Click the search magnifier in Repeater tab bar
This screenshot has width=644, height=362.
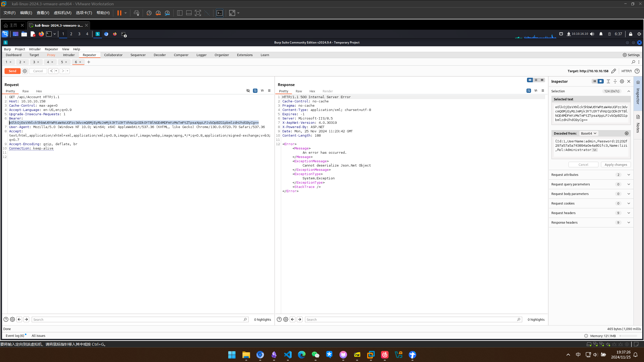click(633, 62)
